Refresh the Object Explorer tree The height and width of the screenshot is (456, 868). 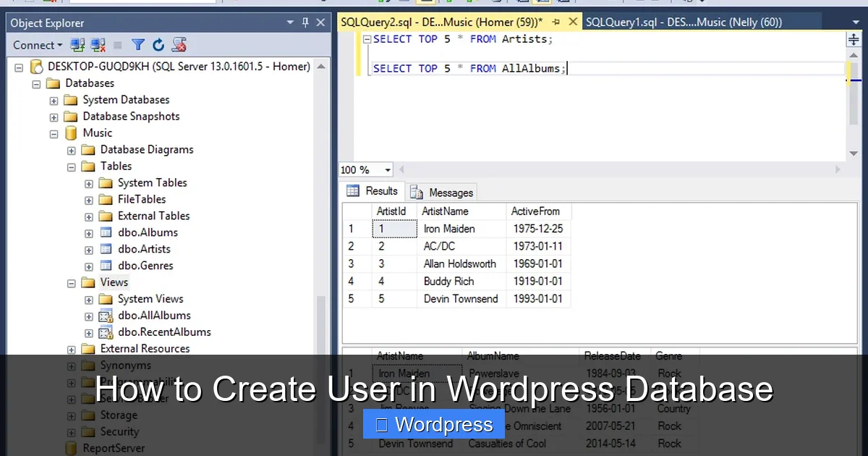click(158, 45)
